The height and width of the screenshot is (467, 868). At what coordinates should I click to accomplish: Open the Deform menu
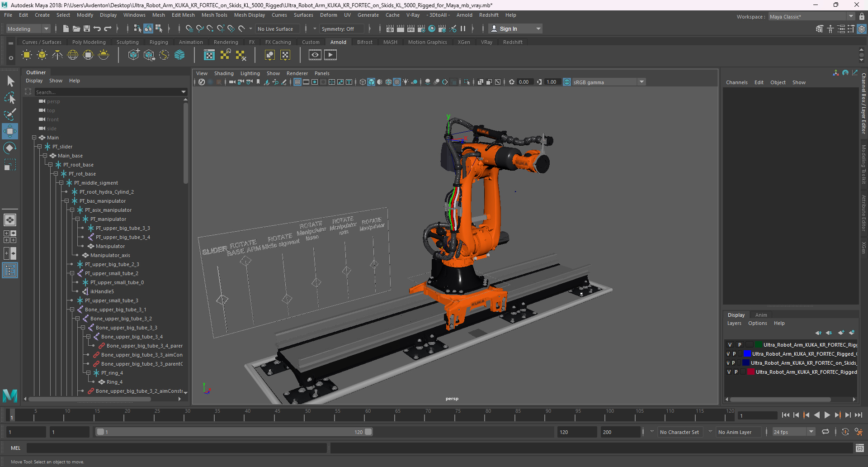click(329, 15)
